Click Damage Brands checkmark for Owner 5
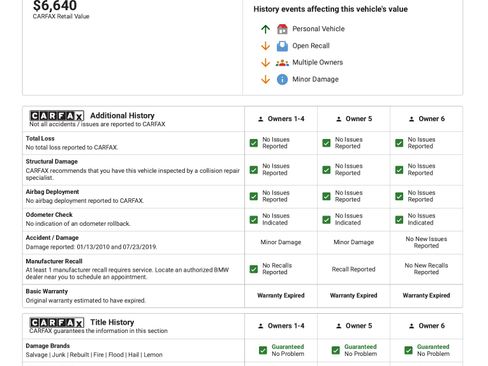The width and height of the screenshot is (488, 366). (336, 350)
